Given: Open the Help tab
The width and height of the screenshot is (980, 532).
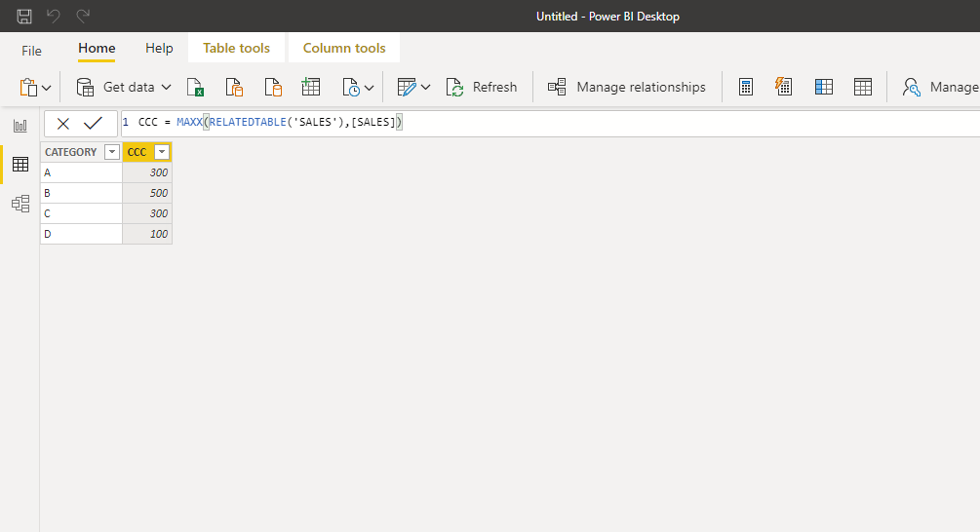Looking at the screenshot, I should tap(159, 48).
